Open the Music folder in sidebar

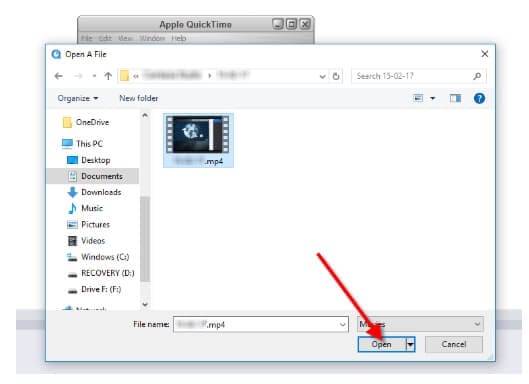point(92,208)
